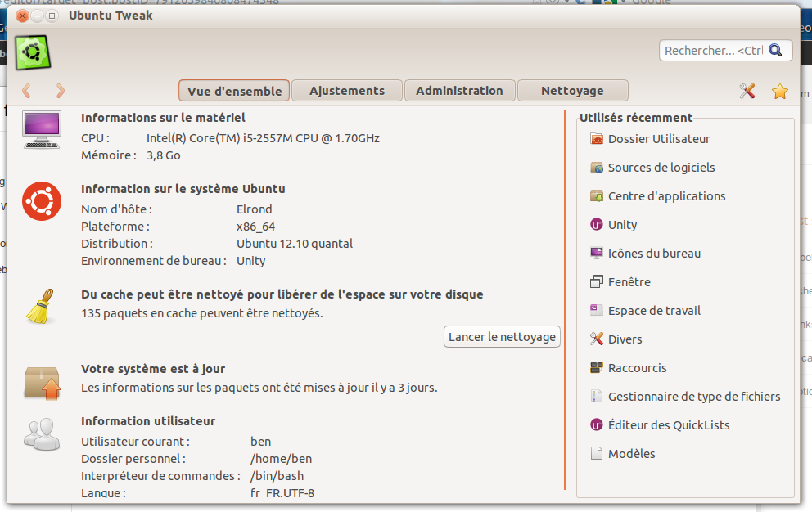Viewport: 812px width, 512px height.
Task: Go back with the left arrow
Action: point(26,91)
